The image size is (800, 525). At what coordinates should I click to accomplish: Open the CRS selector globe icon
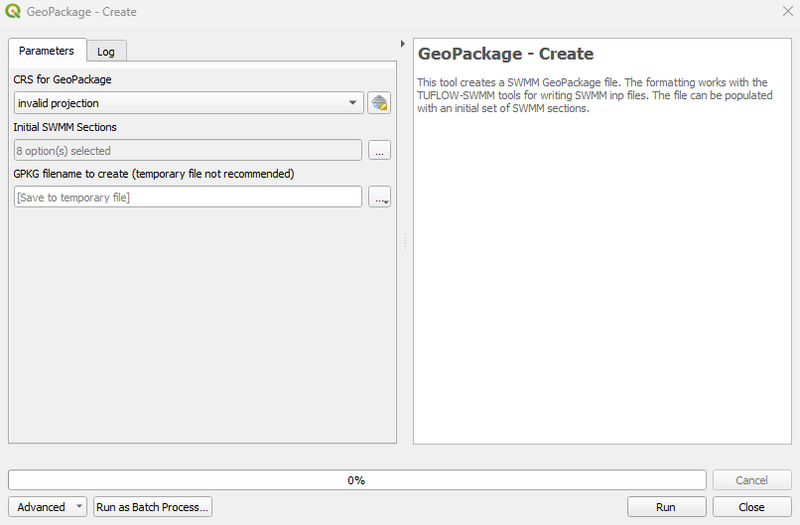tap(379, 103)
